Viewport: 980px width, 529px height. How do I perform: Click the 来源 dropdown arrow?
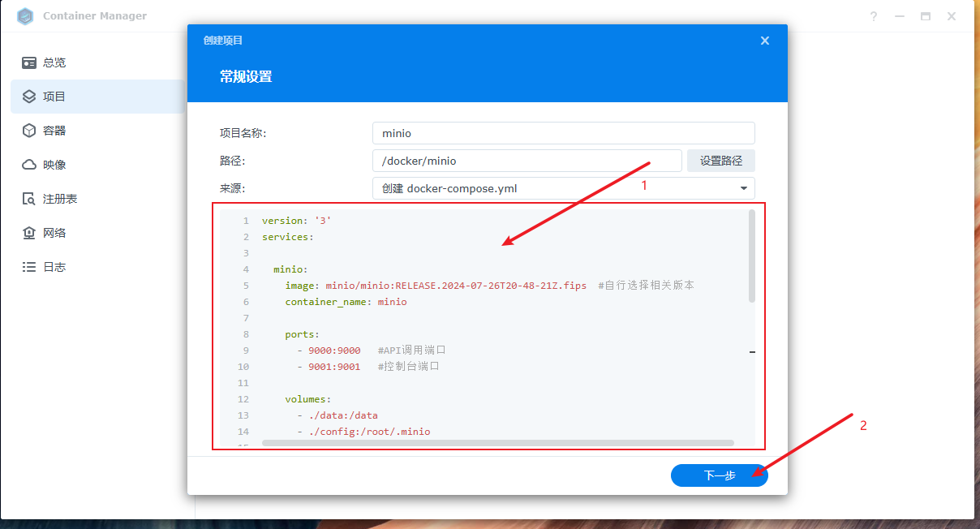pos(743,188)
